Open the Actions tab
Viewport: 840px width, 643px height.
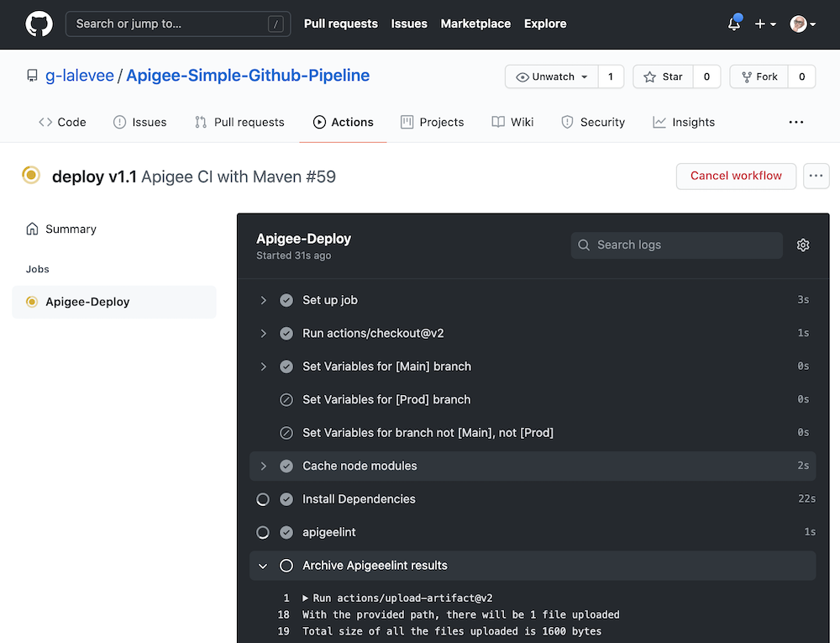(x=343, y=122)
